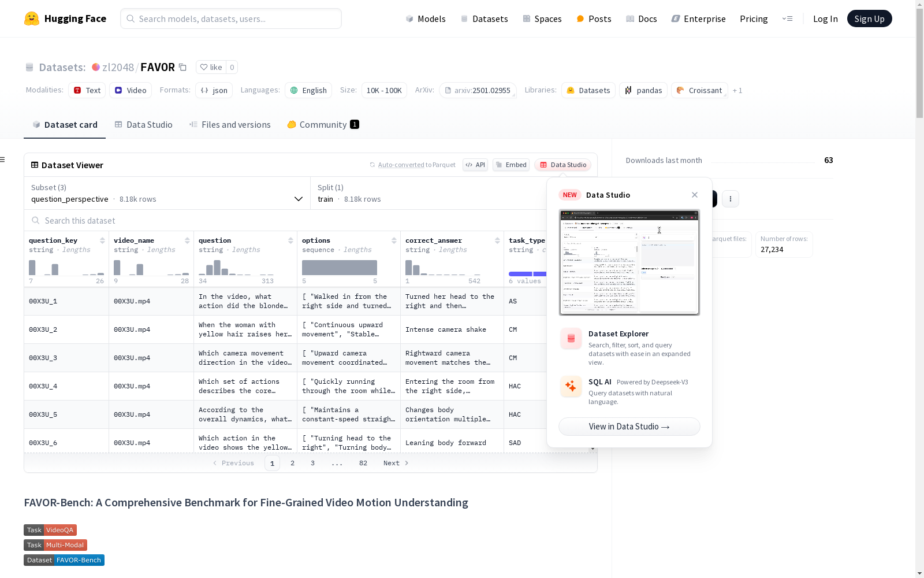Click the Data Studio button in viewer header
924x578 pixels.
(x=563, y=165)
